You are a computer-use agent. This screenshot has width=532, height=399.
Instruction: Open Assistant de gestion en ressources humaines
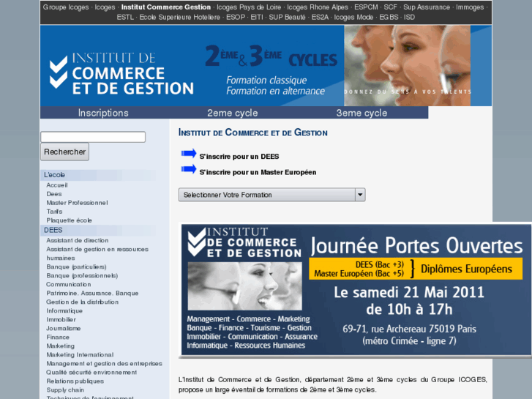[97, 253]
